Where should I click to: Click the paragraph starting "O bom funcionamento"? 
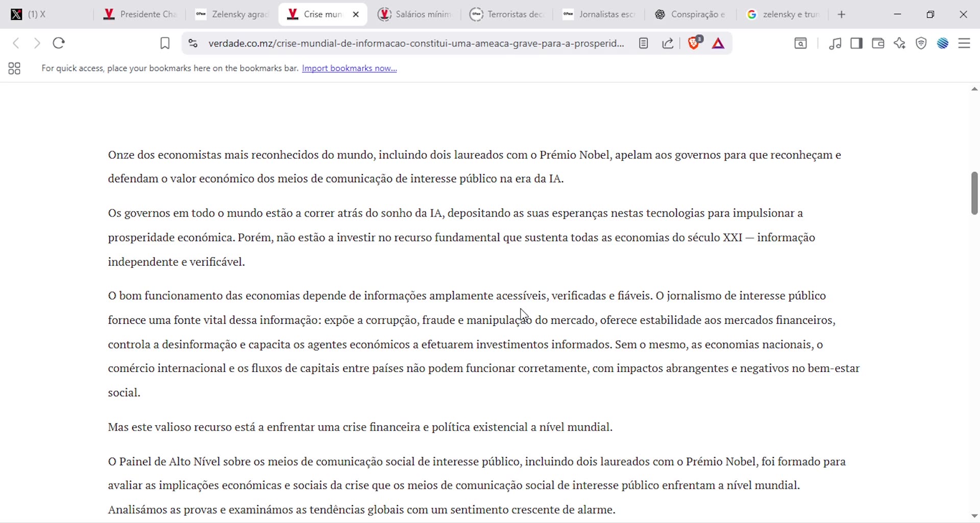(484, 344)
